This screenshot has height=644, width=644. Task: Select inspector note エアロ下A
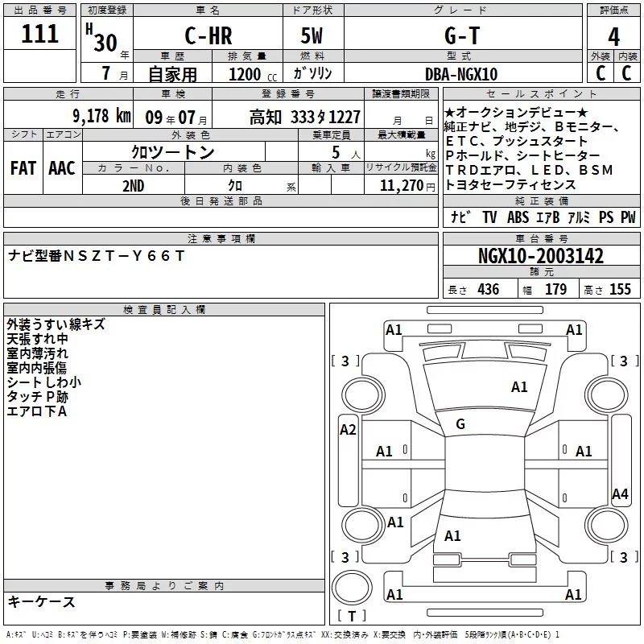36,411
